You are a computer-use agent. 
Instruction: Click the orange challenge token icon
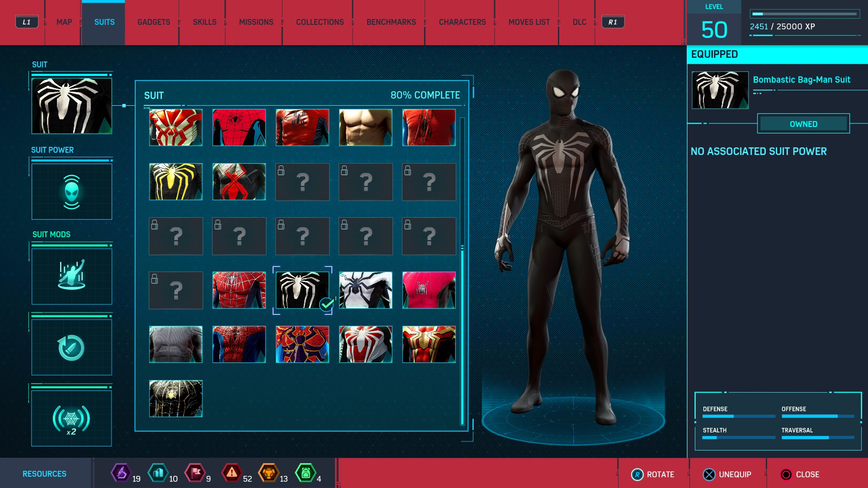269,473
